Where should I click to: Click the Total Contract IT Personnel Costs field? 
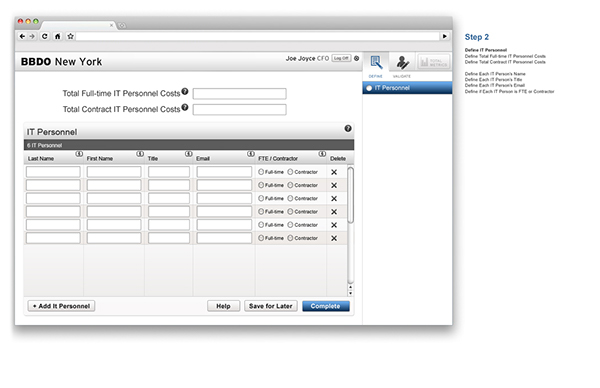pos(240,110)
